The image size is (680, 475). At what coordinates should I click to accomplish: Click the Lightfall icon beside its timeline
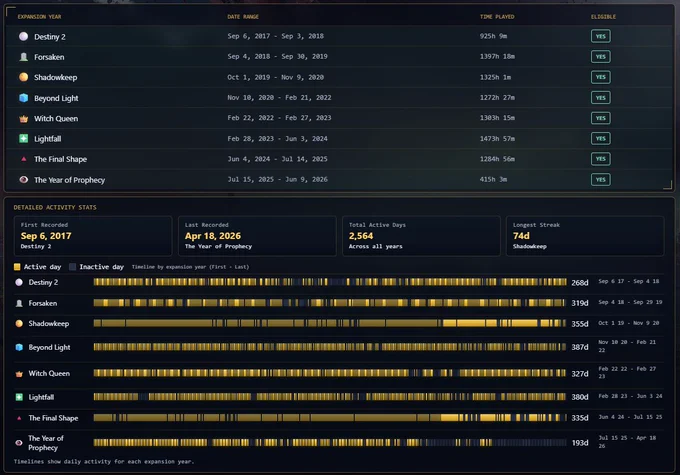(19, 397)
